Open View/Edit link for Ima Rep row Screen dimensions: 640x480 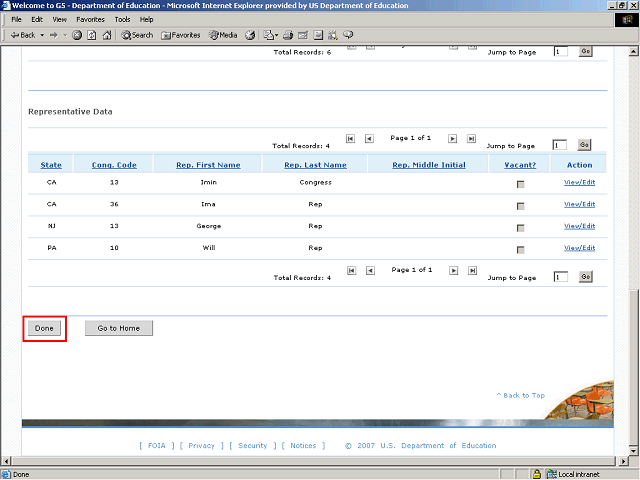coord(579,204)
